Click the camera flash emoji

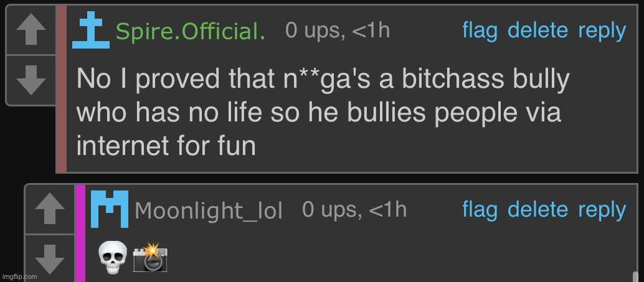150,256
